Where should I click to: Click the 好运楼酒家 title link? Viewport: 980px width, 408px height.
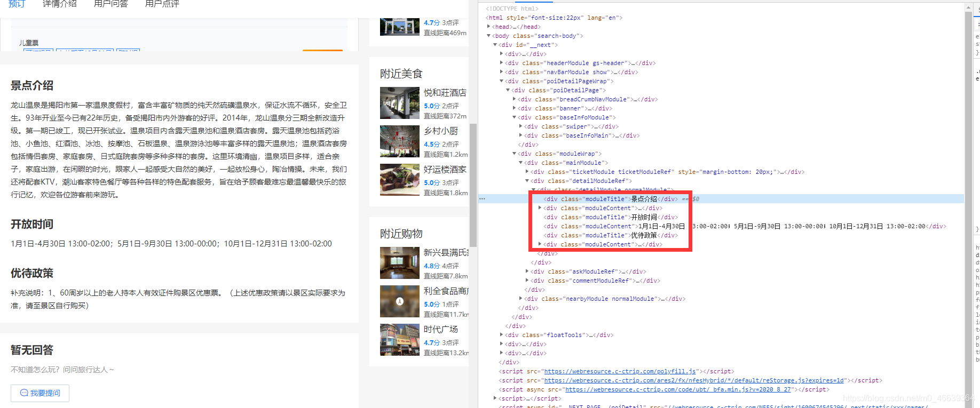(445, 170)
